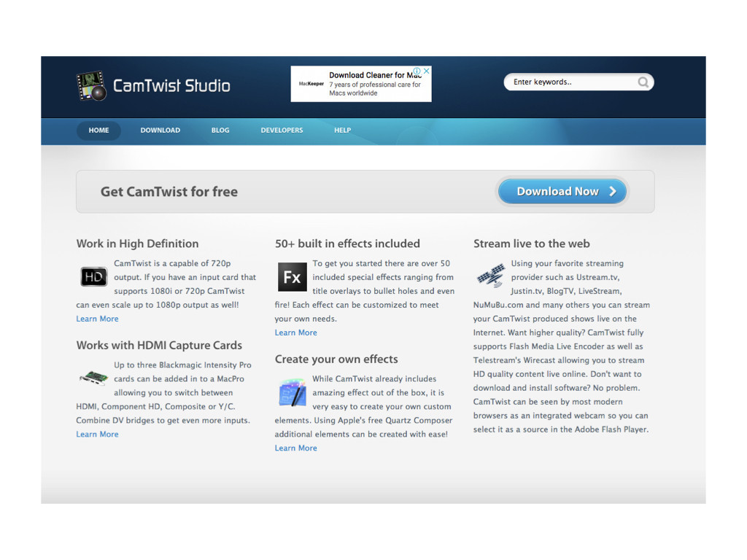This screenshot has width=747, height=560.
Task: Go to the BLOG page
Action: pos(220,131)
